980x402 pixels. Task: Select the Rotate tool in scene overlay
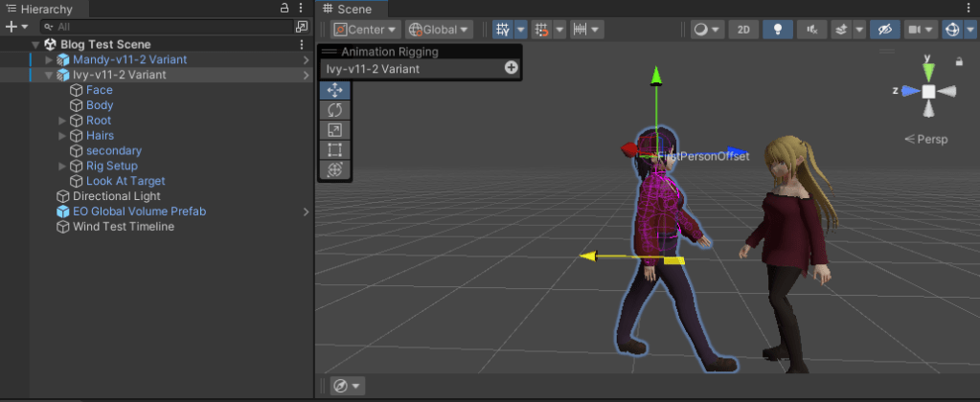[x=335, y=110]
